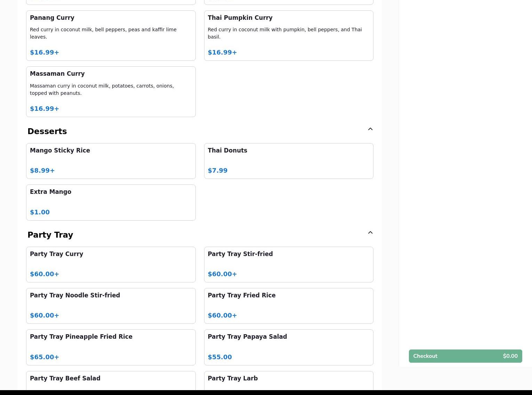This screenshot has width=532, height=395.
Task: Choose the Massaman Curry dish
Action: click(111, 92)
